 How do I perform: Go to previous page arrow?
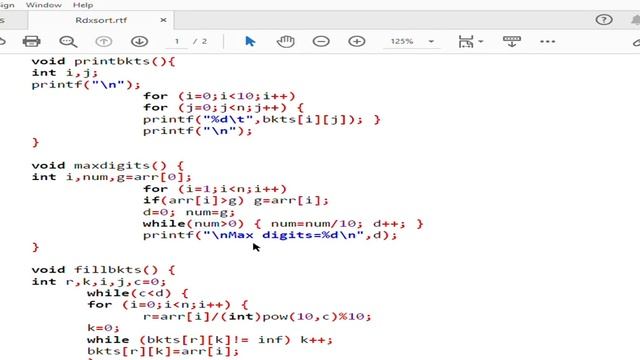104,41
